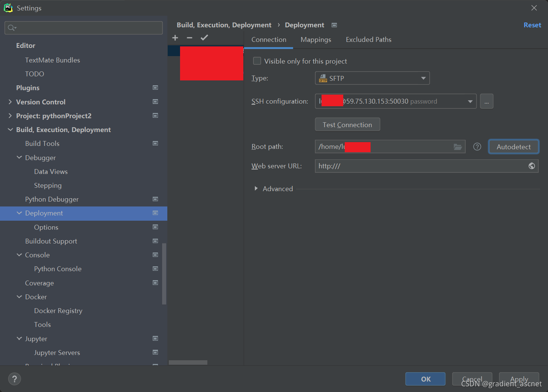Add a new deployment server with plus icon
Screen dimensions: 548x392
(175, 38)
